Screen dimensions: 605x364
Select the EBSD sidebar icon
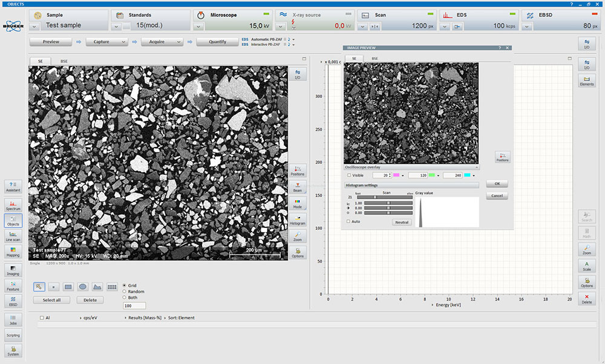coord(13,301)
